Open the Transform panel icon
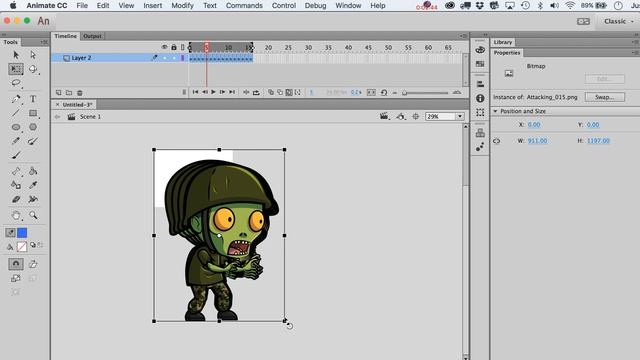The image size is (640, 360). (x=480, y=112)
